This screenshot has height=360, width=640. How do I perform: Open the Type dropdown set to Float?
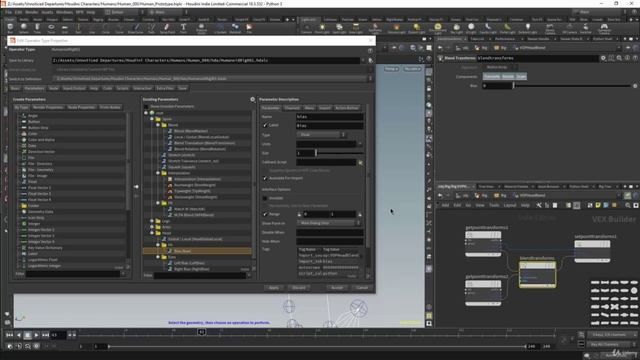click(321, 135)
